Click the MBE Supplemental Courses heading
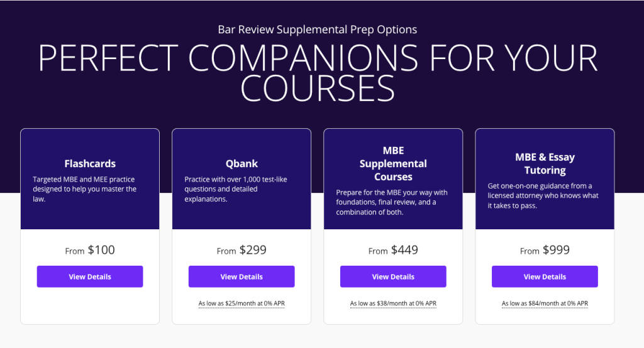The height and width of the screenshot is (348, 644). pyautogui.click(x=393, y=164)
